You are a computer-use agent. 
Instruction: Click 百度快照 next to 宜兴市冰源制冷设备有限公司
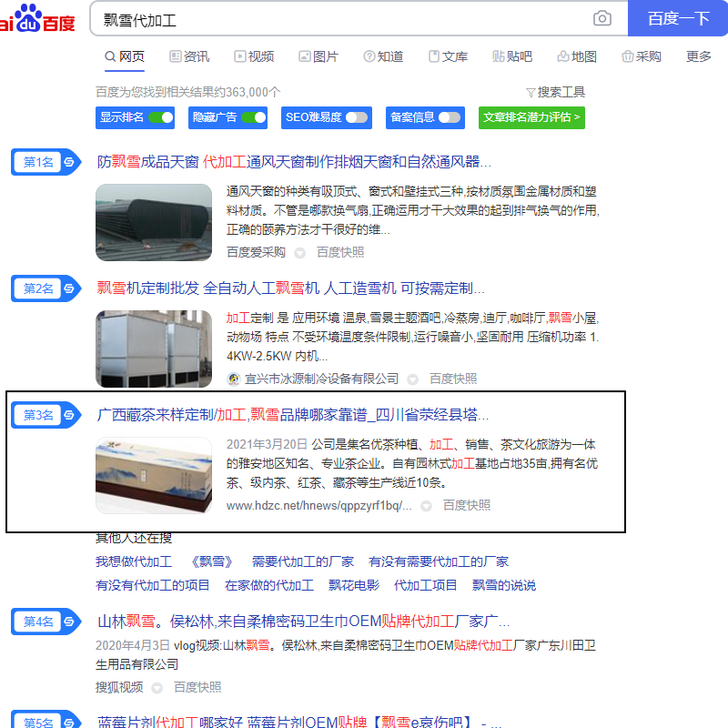[453, 379]
